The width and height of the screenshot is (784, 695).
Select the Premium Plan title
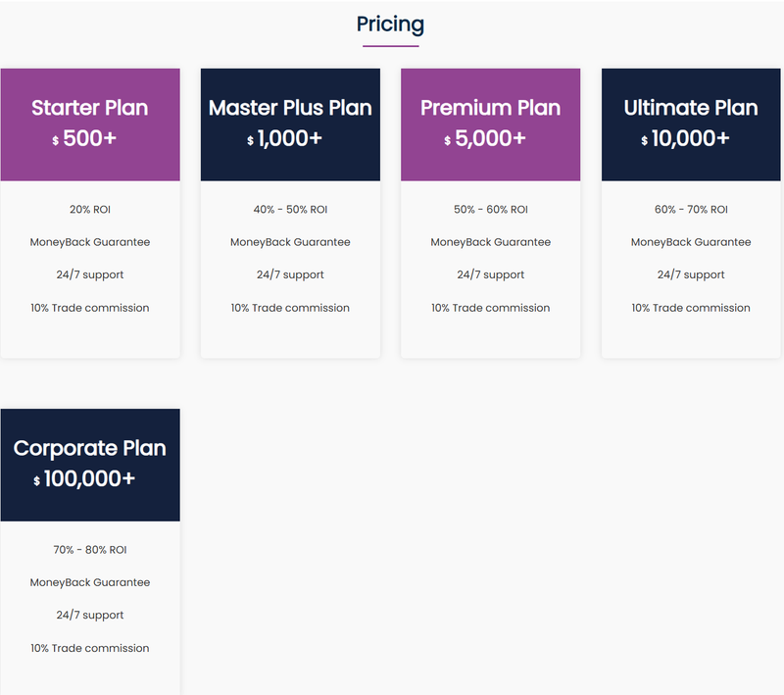pyautogui.click(x=491, y=108)
